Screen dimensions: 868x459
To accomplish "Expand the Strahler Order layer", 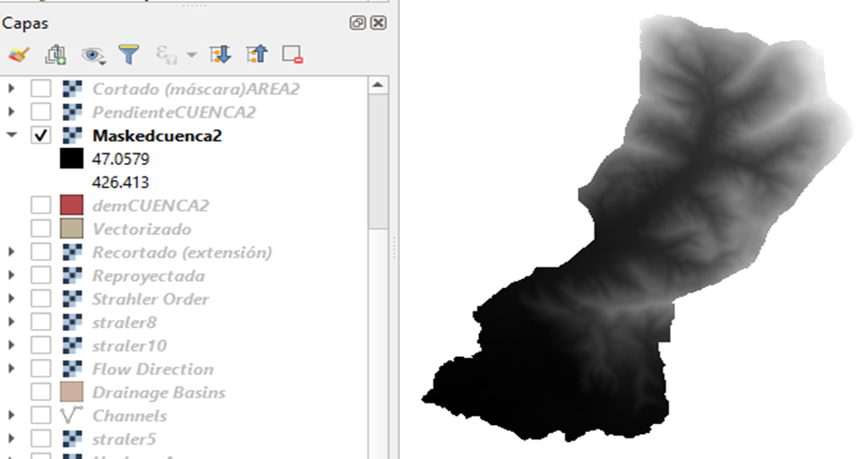I will [x=12, y=299].
